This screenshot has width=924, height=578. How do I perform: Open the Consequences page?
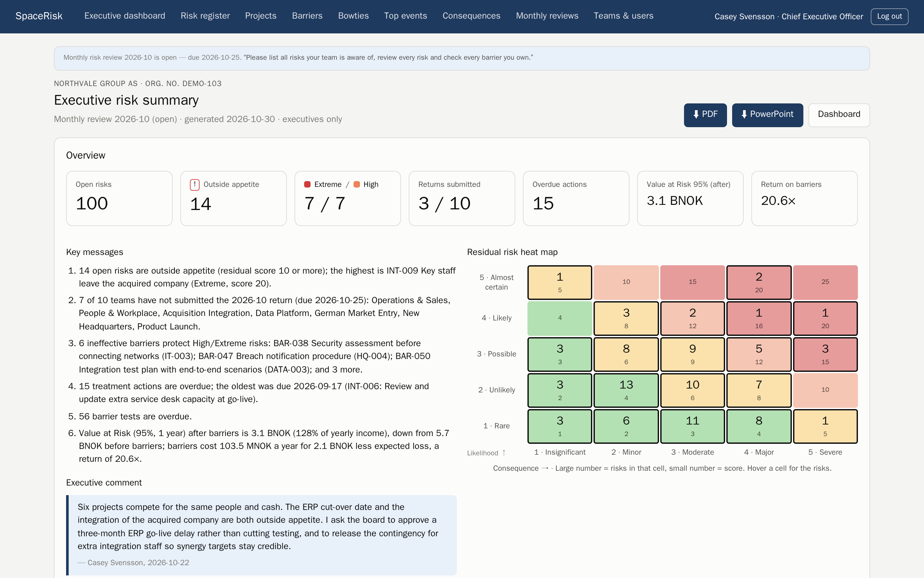pyautogui.click(x=472, y=16)
